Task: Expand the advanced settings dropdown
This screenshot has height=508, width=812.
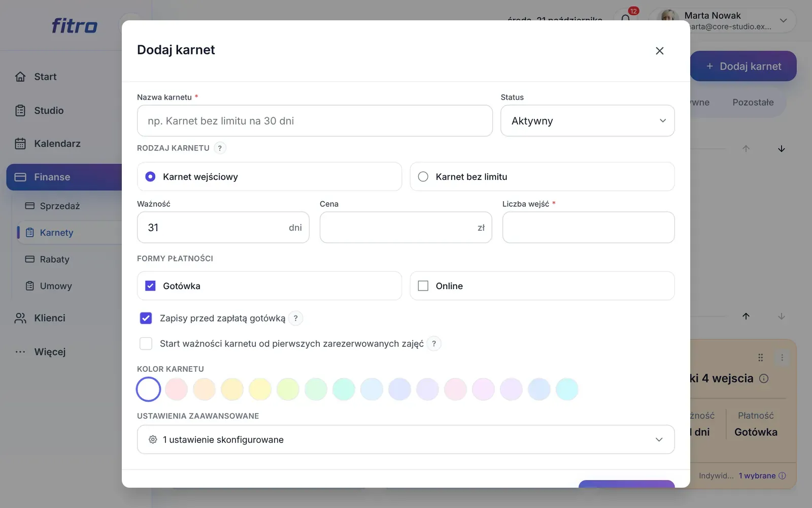Action: click(405, 439)
